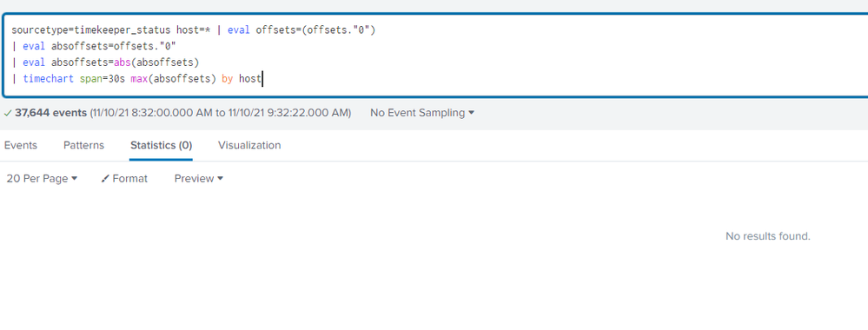Image resolution: width=868 pixels, height=330 pixels.
Task: Click the green job-complete checkmark icon
Action: [x=8, y=113]
